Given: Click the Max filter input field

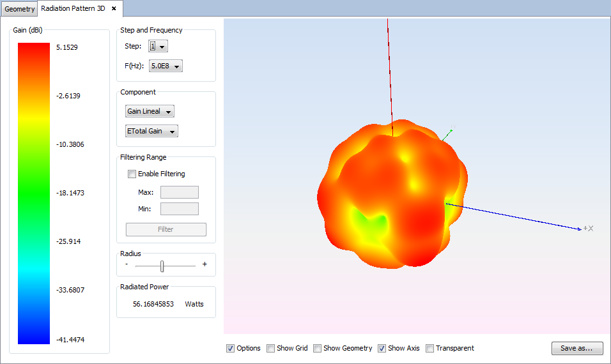Looking at the screenshot, I should click(179, 192).
